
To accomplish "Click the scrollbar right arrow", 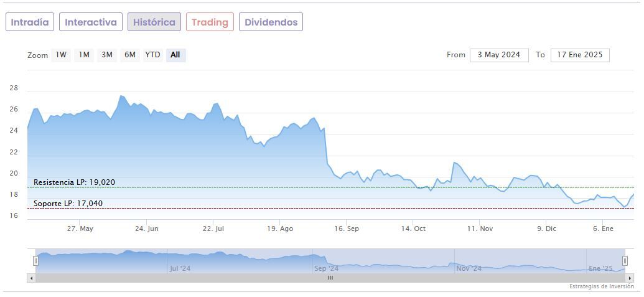I will click(x=630, y=278).
